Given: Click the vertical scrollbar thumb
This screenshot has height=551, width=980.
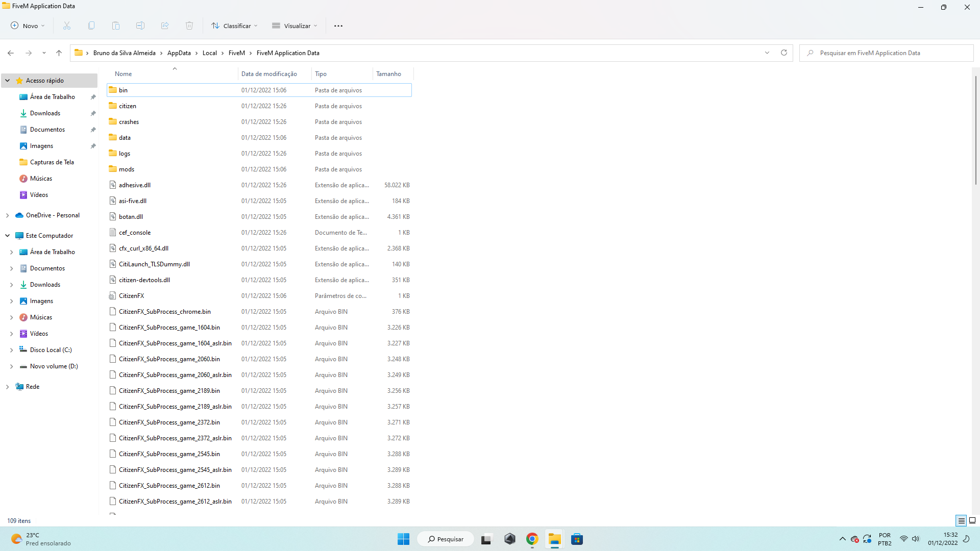Looking at the screenshot, I should coord(975,130).
